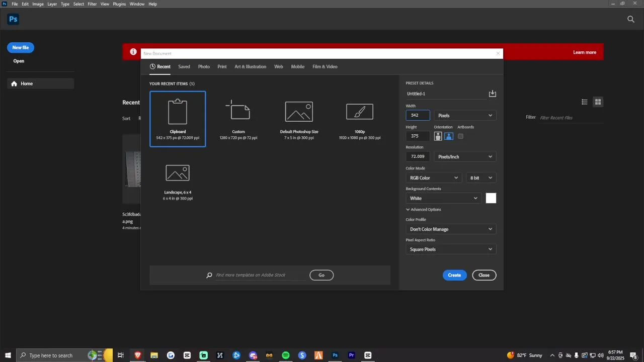Image resolution: width=644 pixels, height=362 pixels.
Task: Select portrait orientation icon
Action: click(438, 136)
